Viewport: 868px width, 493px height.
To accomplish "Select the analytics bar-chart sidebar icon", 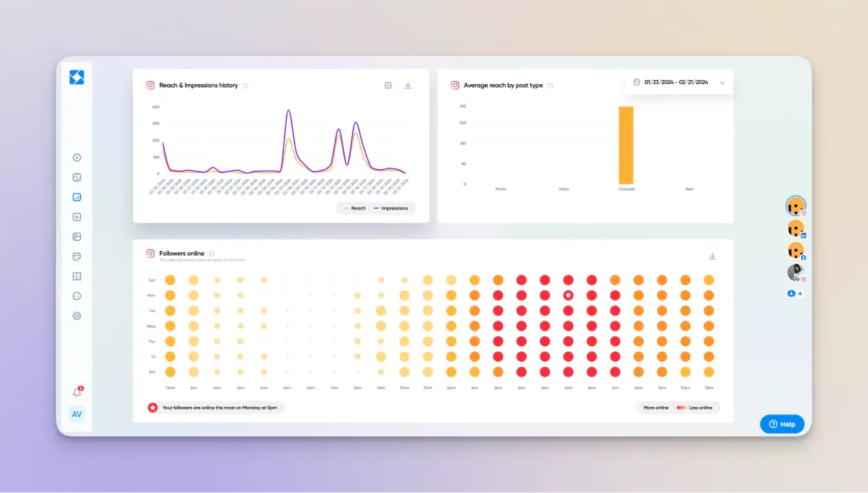I will [77, 197].
